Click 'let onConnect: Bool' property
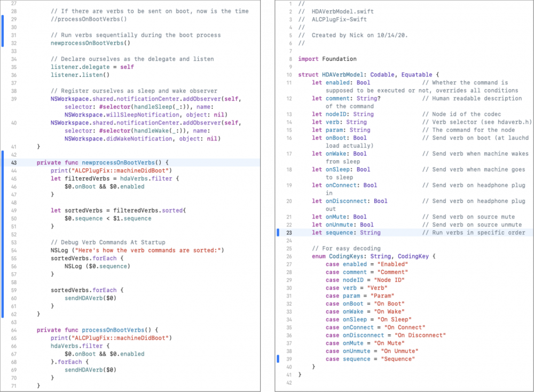The width and height of the screenshot is (534, 392). pyautogui.click(x=344, y=185)
